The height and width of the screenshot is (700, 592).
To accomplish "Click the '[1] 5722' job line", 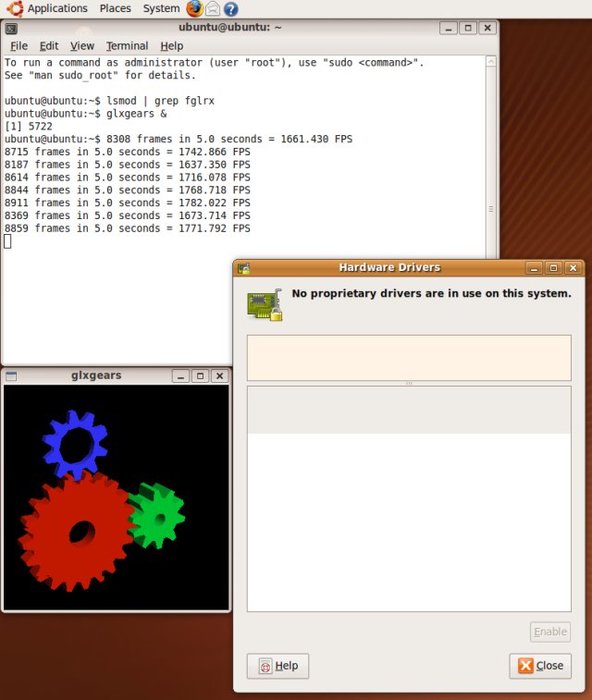I will pyautogui.click(x=28, y=127).
